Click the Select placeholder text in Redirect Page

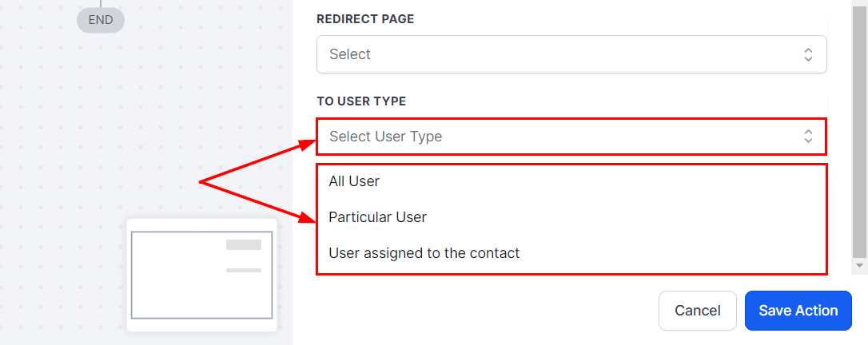(x=350, y=54)
